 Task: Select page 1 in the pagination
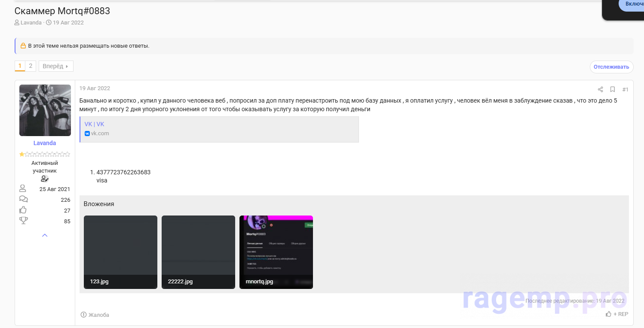tap(20, 66)
